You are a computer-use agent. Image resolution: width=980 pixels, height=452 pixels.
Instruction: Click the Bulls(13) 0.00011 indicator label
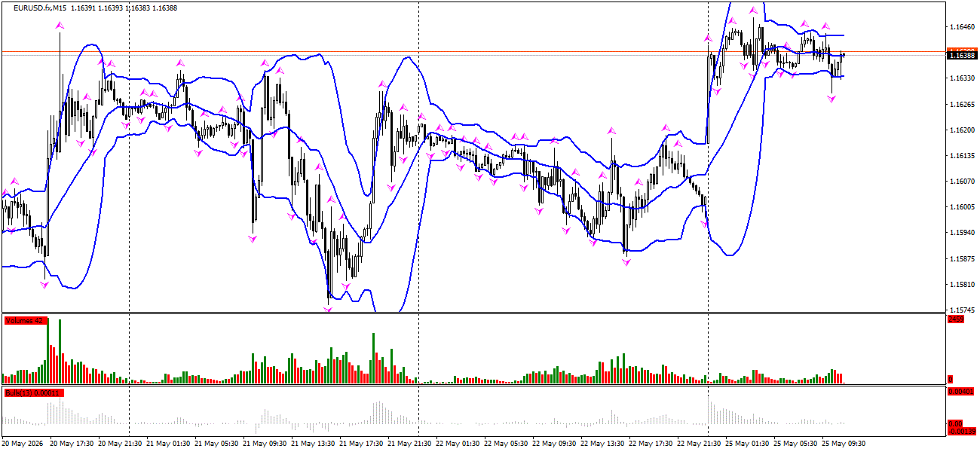click(x=34, y=392)
